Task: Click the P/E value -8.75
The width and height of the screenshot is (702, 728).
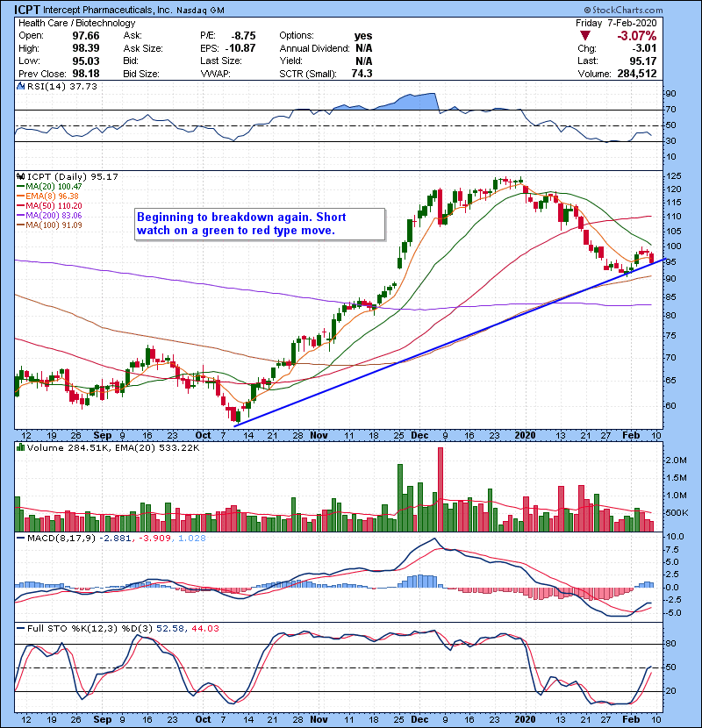Action: (x=243, y=36)
